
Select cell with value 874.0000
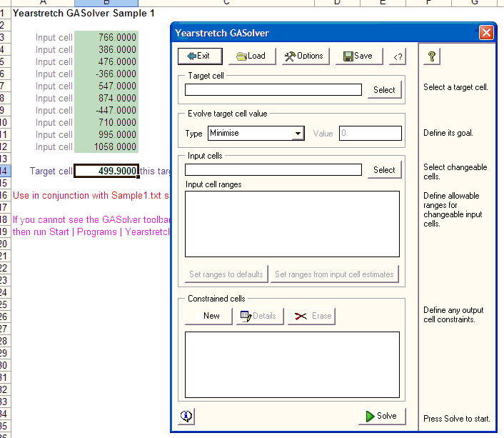(x=106, y=98)
